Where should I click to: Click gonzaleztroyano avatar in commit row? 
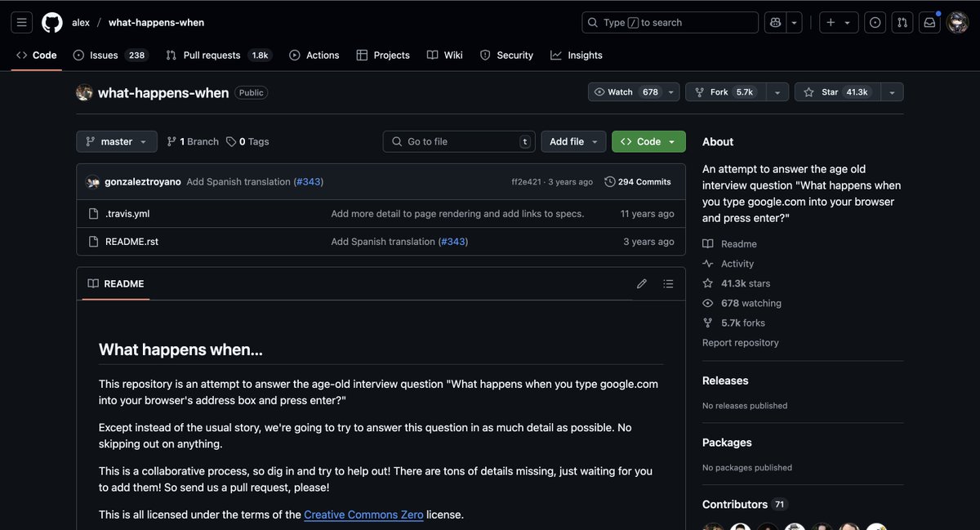coord(93,181)
